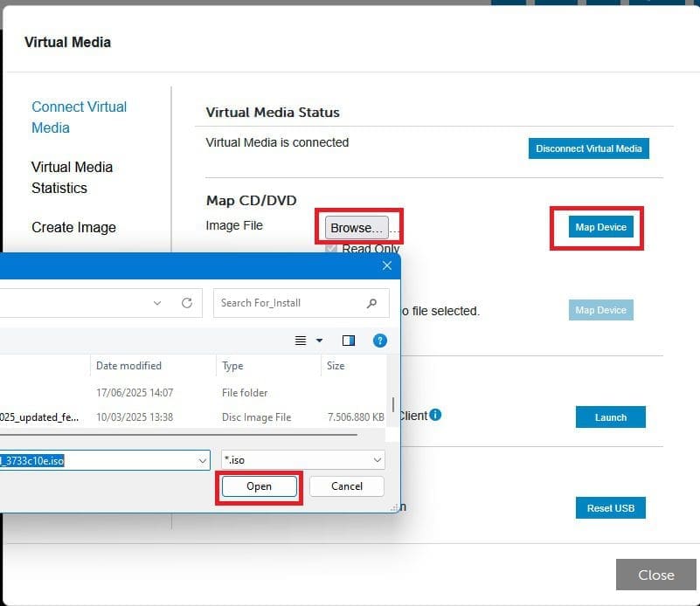
Task: Click info icon next to Client
Action: click(x=435, y=415)
